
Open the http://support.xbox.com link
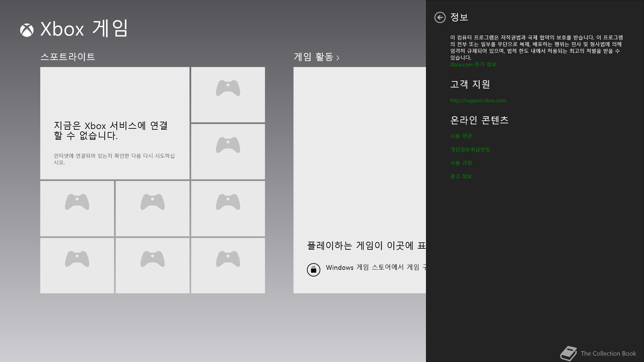click(478, 100)
